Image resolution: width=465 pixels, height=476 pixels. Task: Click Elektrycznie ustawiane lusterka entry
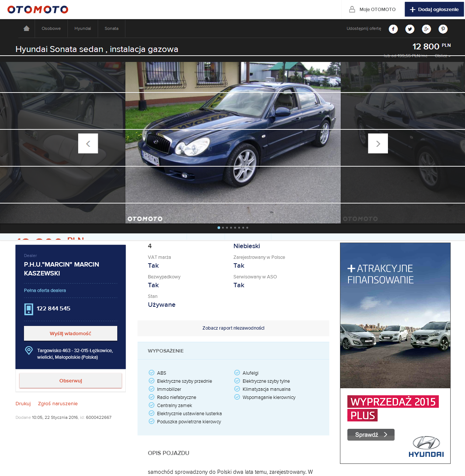[190, 414]
